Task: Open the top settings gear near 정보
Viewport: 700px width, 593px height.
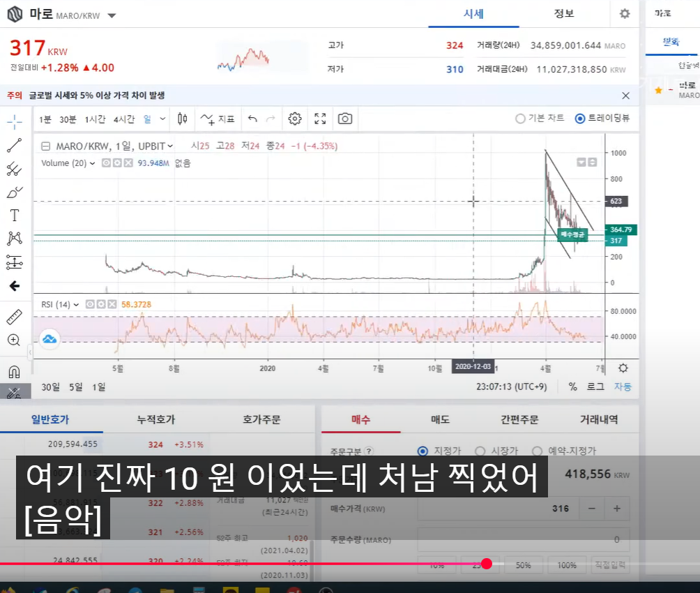Action: click(625, 13)
